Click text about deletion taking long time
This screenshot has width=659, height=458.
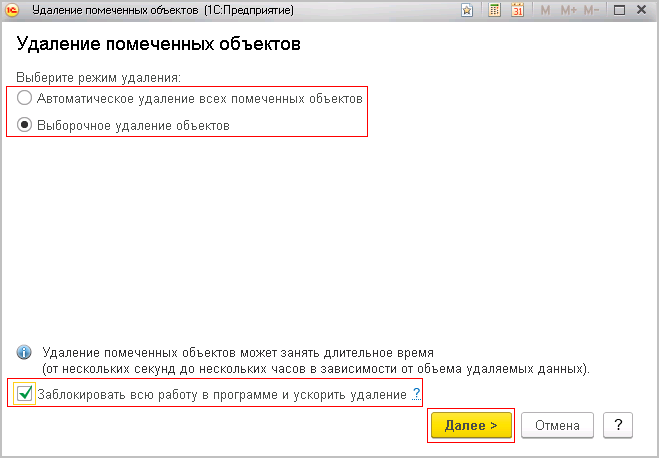pos(316,361)
